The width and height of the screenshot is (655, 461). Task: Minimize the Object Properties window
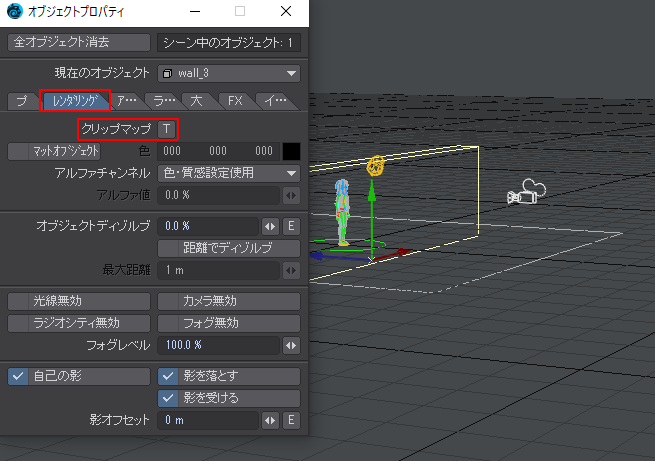tap(195, 11)
